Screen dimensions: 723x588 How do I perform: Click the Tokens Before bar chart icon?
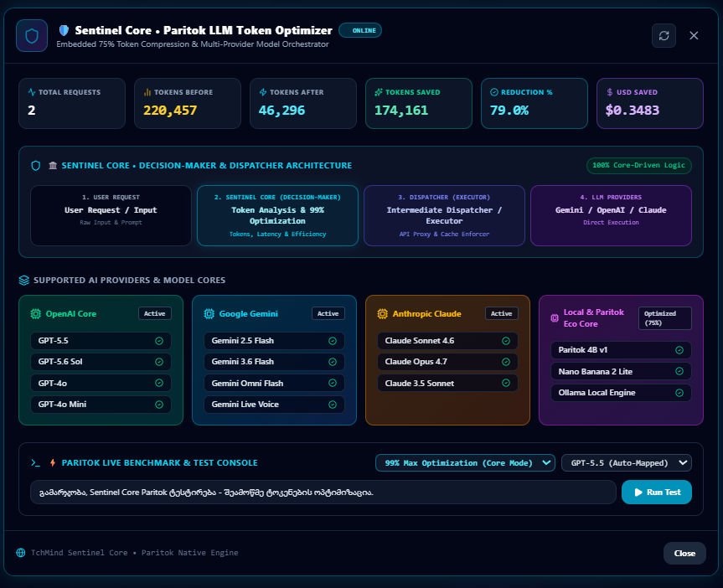tap(147, 92)
